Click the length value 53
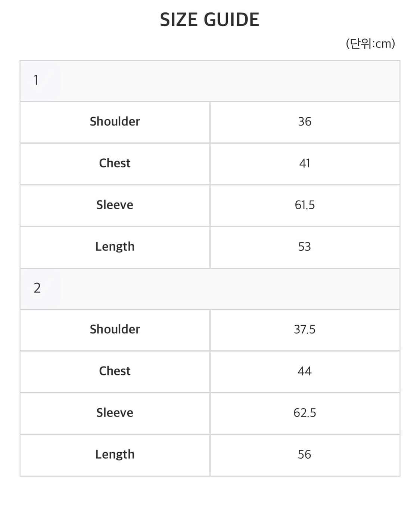This screenshot has width=420, height=508. 304,247
